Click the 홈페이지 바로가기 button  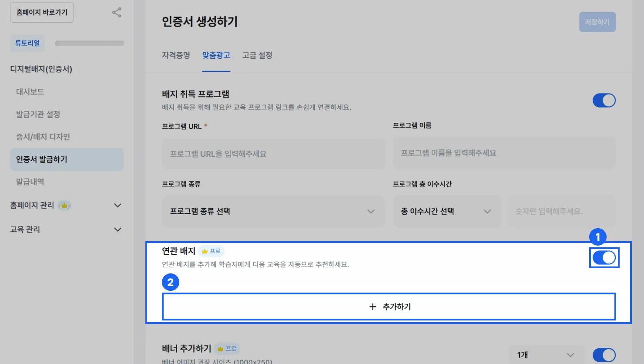(42, 12)
